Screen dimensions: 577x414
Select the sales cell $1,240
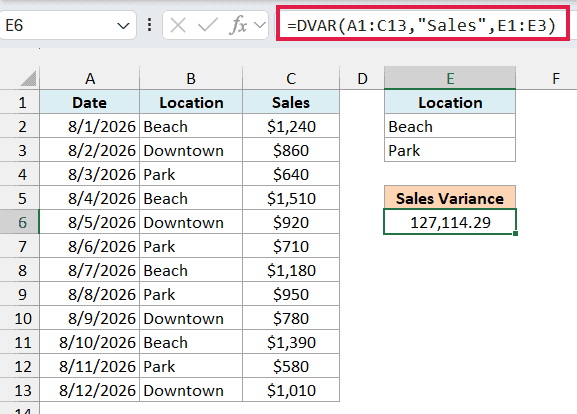pos(291,126)
